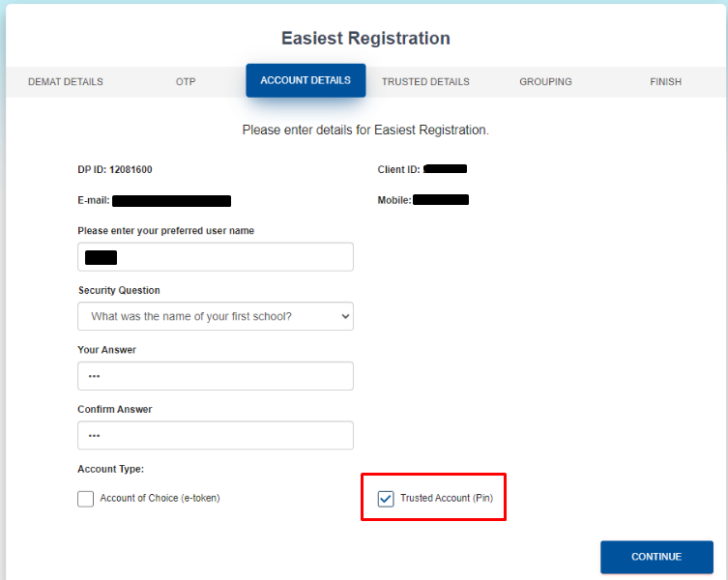
Task: Switch to the OTP step tab
Action: [x=186, y=82]
